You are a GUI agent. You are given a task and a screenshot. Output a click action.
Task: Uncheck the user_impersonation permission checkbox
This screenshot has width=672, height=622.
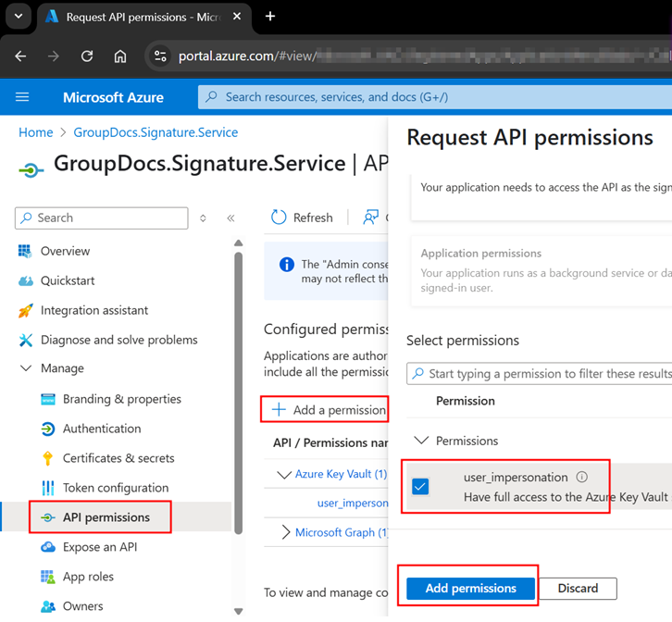point(420,487)
